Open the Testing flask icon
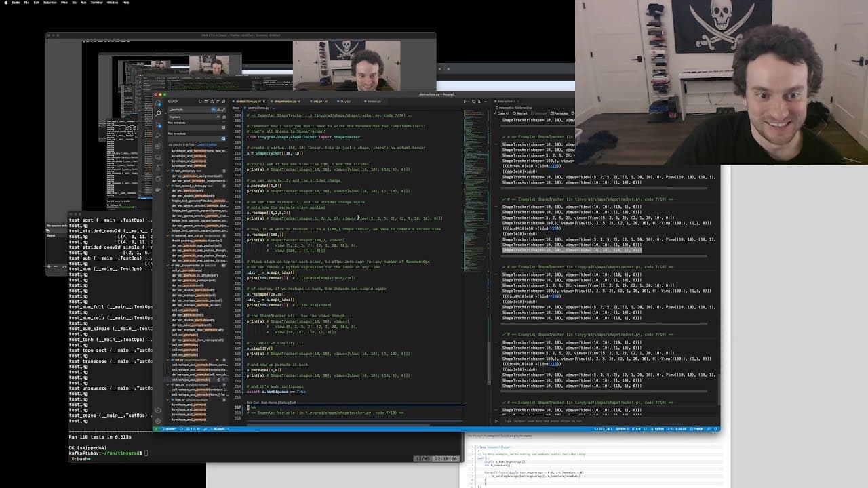The height and width of the screenshot is (488, 868). (x=158, y=168)
